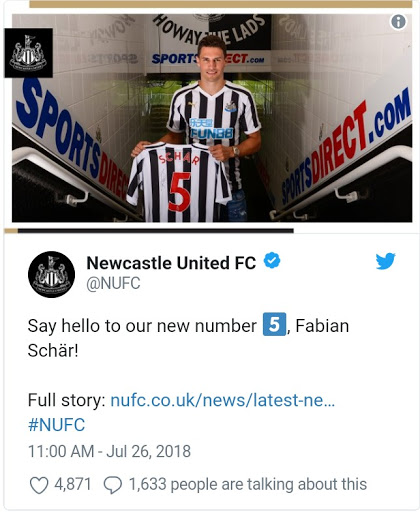Click the #NUFC hashtag
The height and width of the screenshot is (512, 420).
(x=57, y=425)
